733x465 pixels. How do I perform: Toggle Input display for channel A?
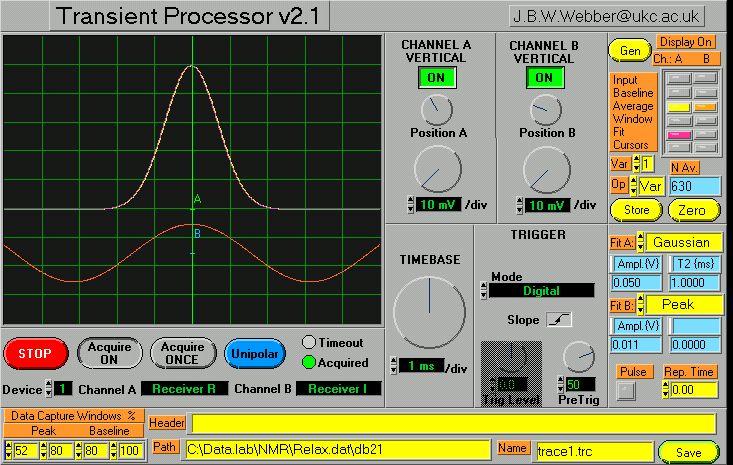(x=679, y=78)
